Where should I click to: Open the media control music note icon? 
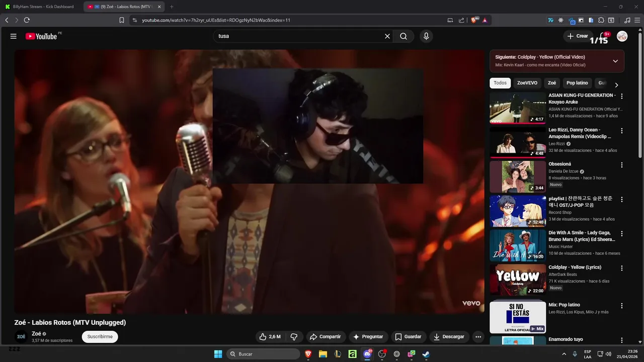tap(627, 20)
